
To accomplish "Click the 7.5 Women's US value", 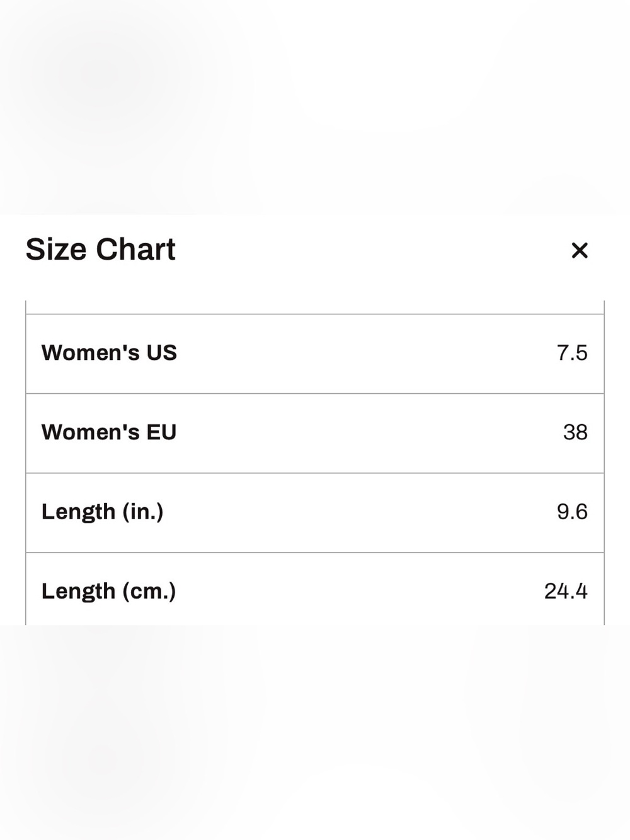I will click(572, 353).
